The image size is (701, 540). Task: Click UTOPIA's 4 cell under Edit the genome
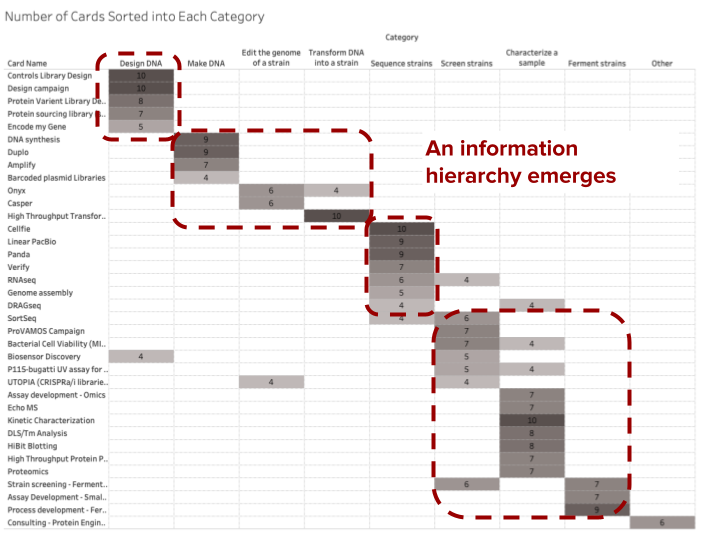(271, 382)
